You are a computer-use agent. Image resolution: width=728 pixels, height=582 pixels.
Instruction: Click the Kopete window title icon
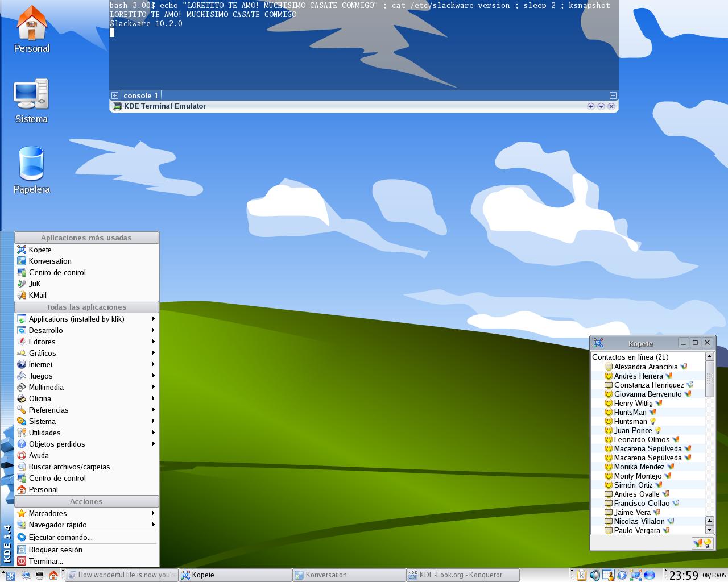coord(598,343)
